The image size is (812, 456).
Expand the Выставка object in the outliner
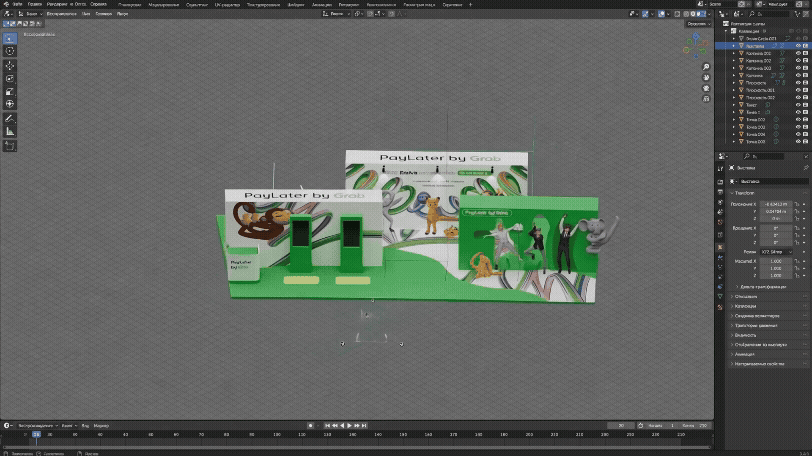point(733,46)
